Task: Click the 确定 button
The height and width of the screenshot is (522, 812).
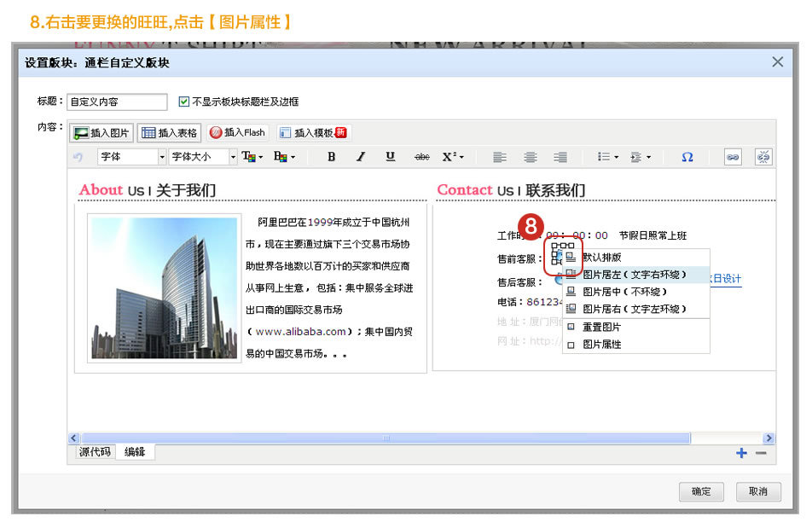Action: coord(701,491)
